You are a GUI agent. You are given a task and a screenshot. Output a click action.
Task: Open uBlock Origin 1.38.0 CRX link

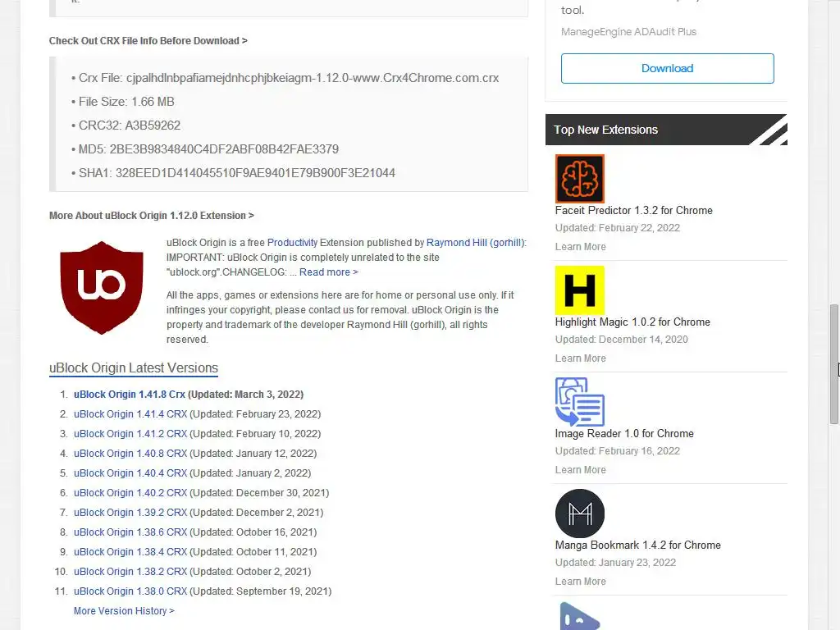[130, 591]
